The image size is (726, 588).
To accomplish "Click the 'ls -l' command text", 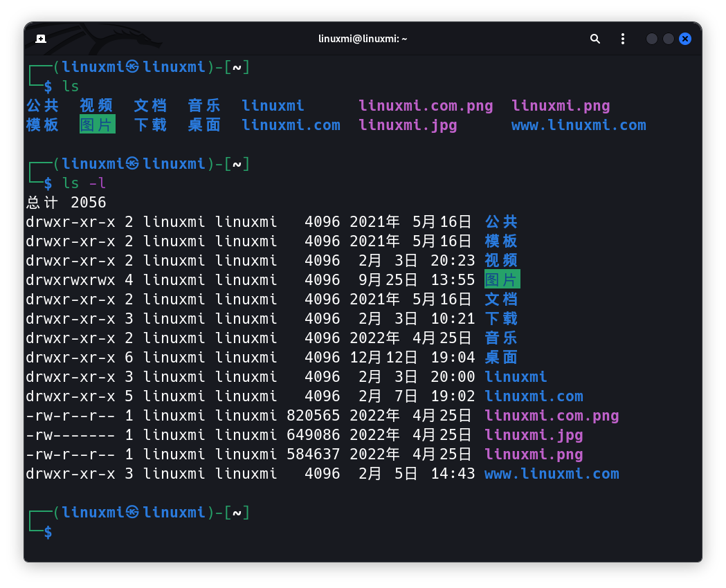I will pos(84,183).
